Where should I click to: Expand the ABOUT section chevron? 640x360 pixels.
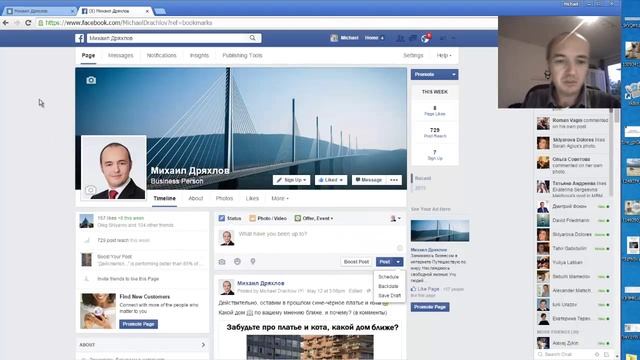[203, 345]
